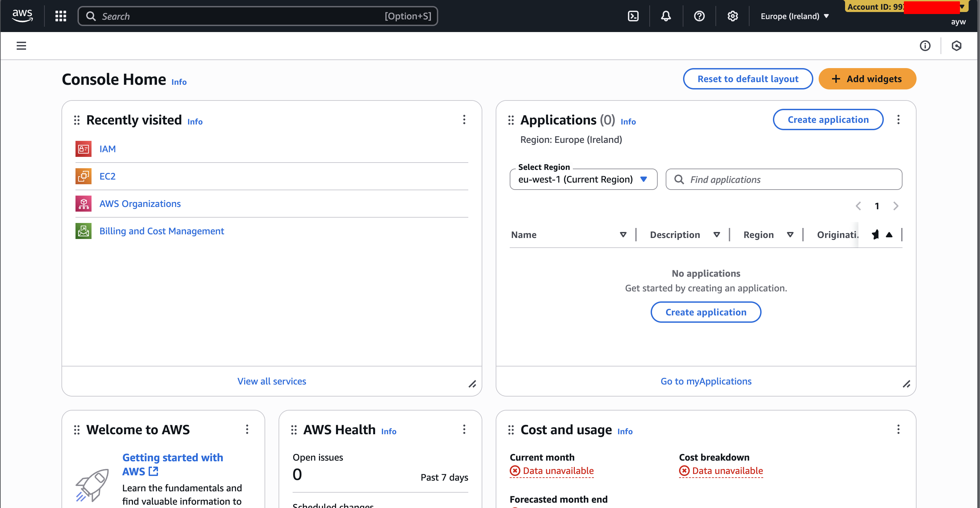This screenshot has width=980, height=508.
Task: Click the Billing and Cost Management icon
Action: pyautogui.click(x=83, y=231)
